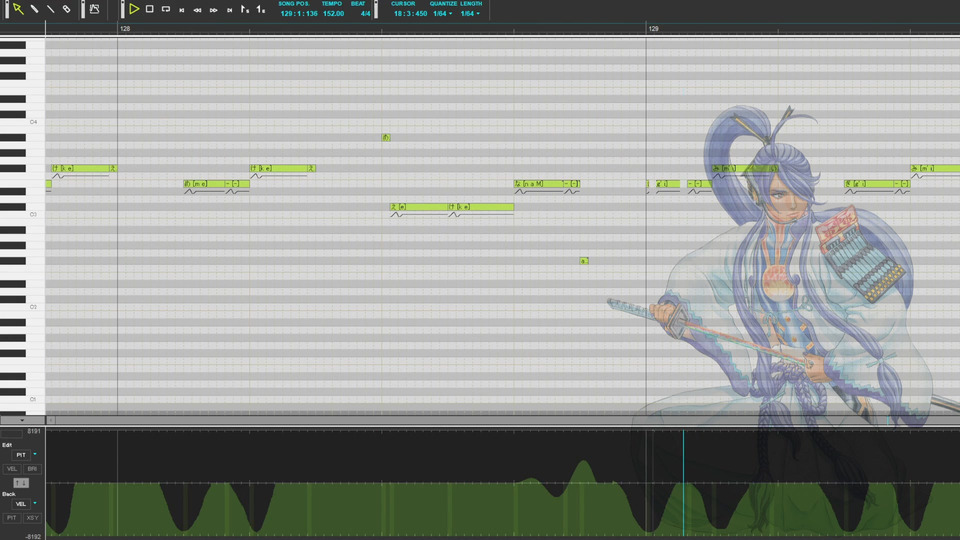The width and height of the screenshot is (960, 540).
Task: Select the short note just below C4
Action: coord(386,138)
